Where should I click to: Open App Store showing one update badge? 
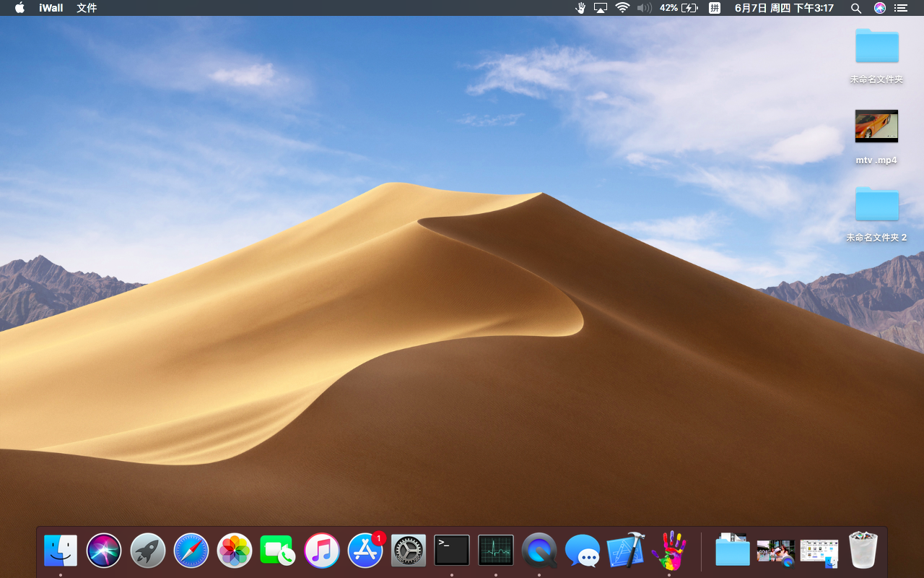tap(365, 551)
